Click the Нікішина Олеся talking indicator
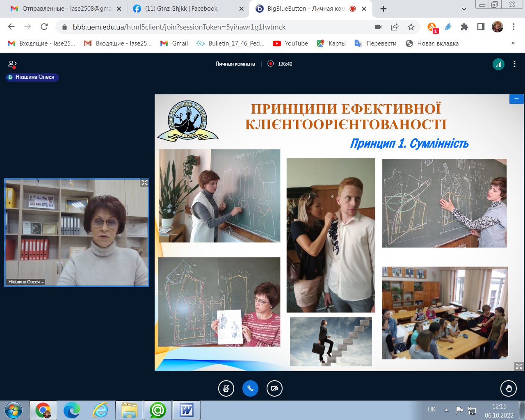Viewport: 525px width, 420px height. [x=32, y=77]
